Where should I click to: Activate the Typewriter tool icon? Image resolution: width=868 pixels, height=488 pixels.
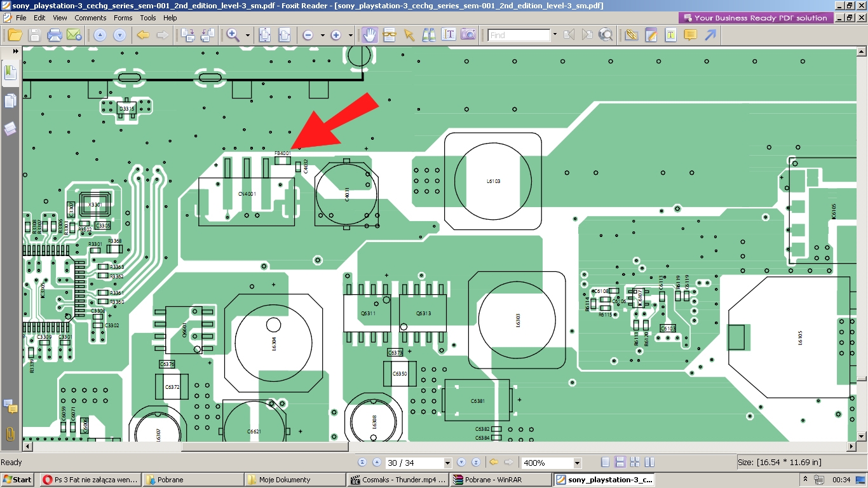pyautogui.click(x=670, y=35)
